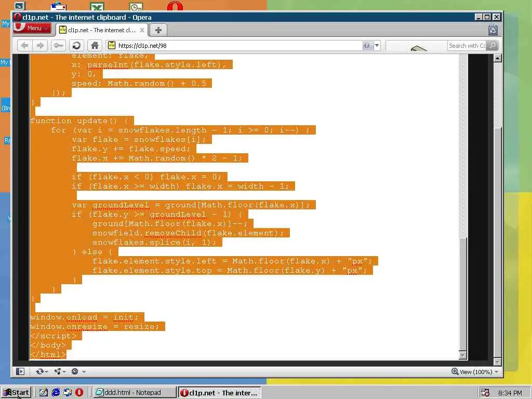The image size is (532, 399).
Task: Click the Excel desktop icon behind window
Action: (x=97, y=6)
